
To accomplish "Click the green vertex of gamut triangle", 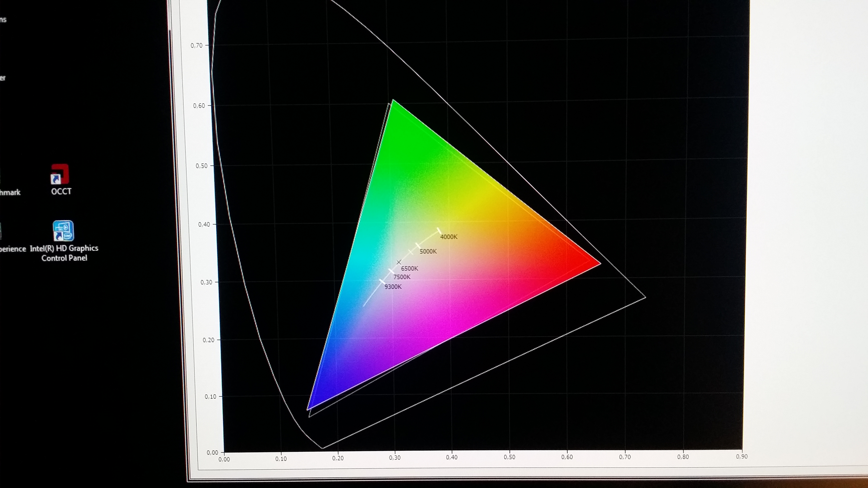I will coord(393,101).
